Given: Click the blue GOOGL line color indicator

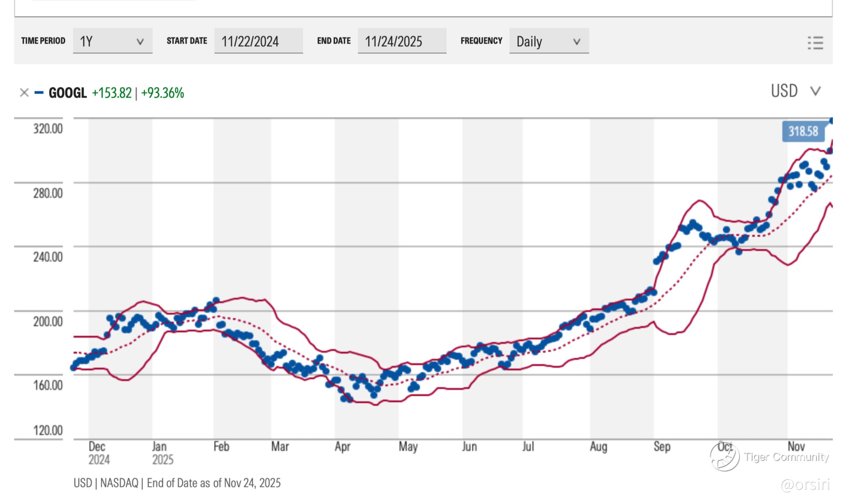Looking at the screenshot, I should (39, 92).
